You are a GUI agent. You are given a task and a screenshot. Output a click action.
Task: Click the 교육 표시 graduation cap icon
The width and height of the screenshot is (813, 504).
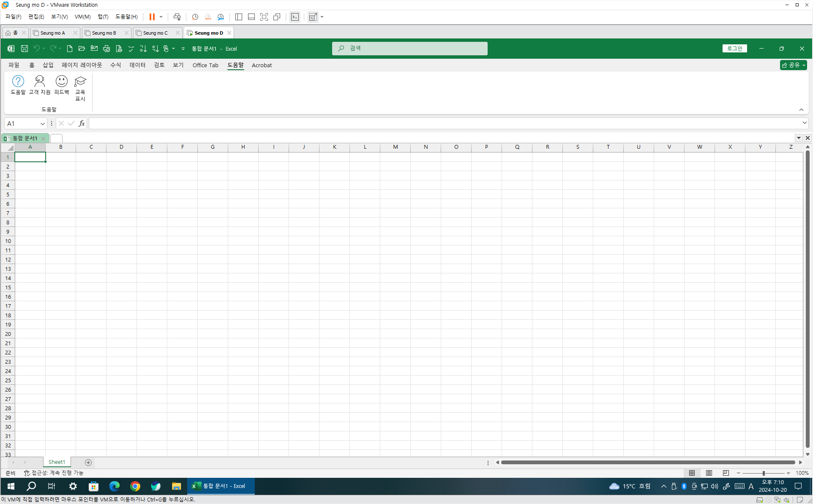(80, 81)
